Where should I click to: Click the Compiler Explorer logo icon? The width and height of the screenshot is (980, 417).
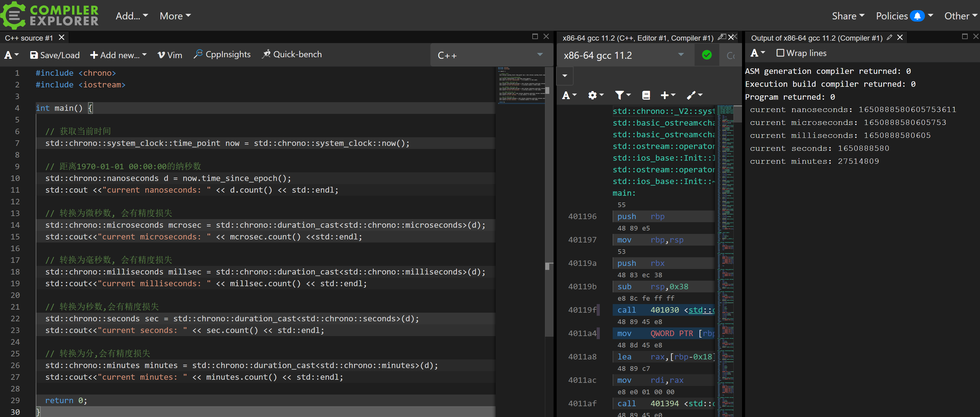pos(16,15)
